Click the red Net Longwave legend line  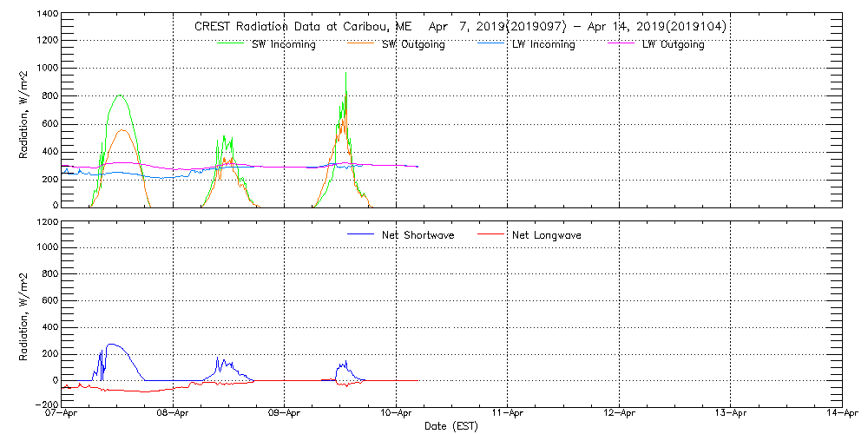(491, 235)
